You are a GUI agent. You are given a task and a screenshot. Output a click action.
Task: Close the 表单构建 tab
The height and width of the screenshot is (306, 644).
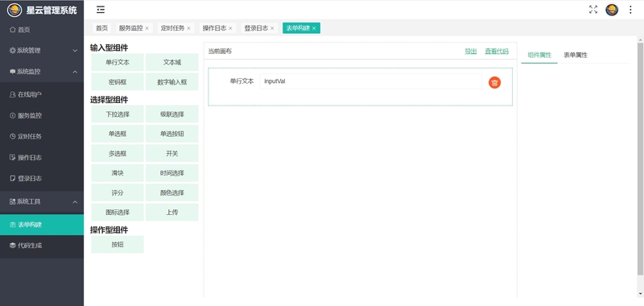pos(314,28)
